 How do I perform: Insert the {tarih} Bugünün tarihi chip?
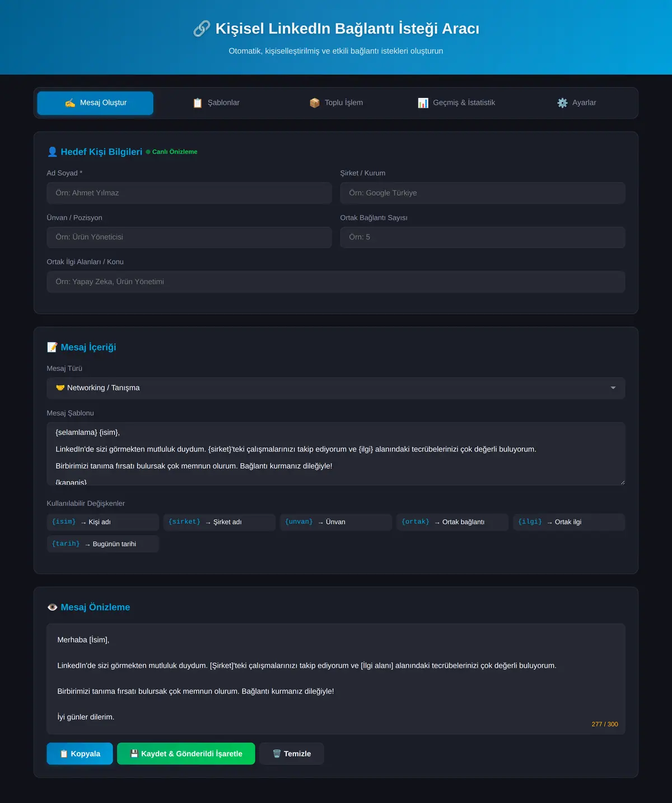103,544
